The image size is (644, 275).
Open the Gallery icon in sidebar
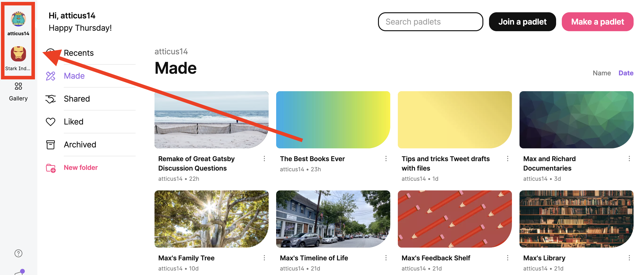[18, 86]
